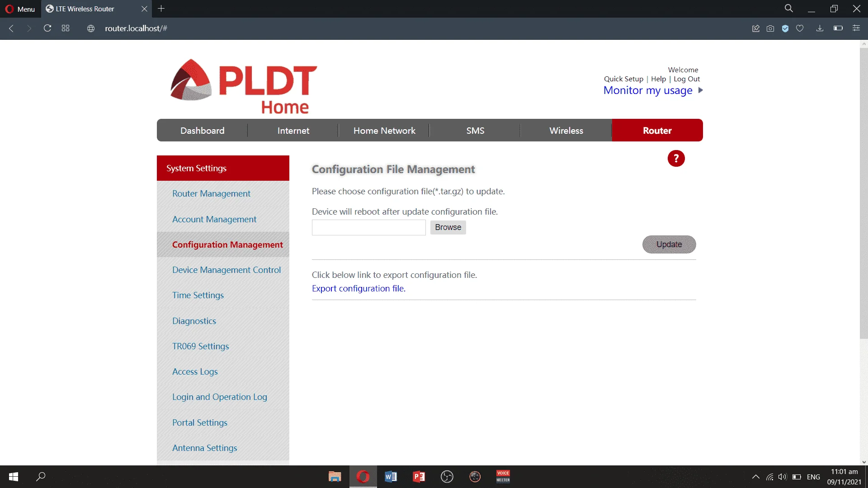The width and height of the screenshot is (868, 488).
Task: Open Diagnostics page
Action: tap(194, 321)
